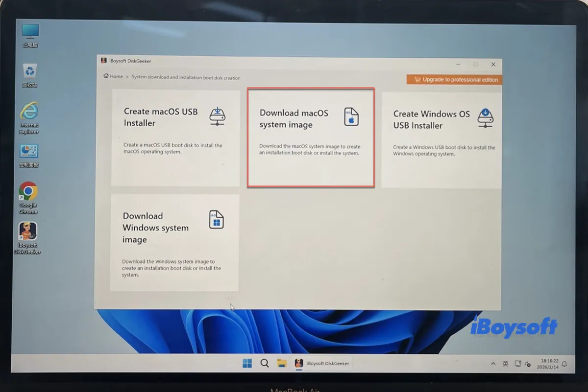Screen dimensions: 588x392
Task: Open Download macOS system image card
Action: click(x=311, y=138)
